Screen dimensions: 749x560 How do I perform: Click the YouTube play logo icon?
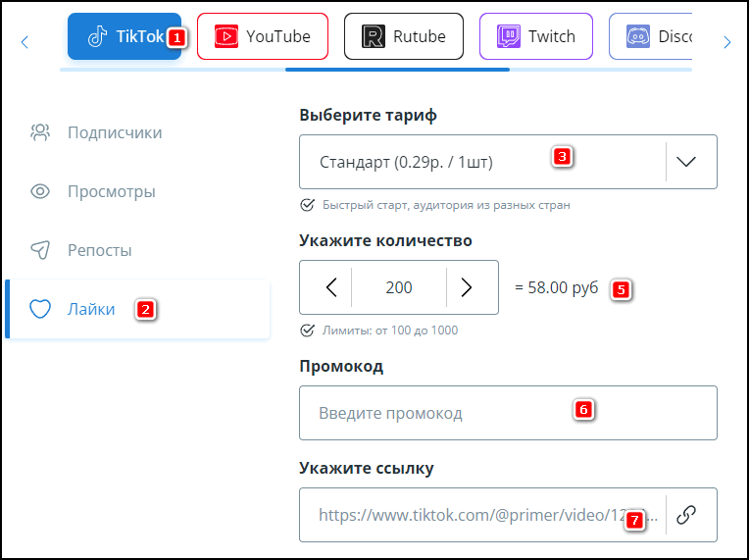click(x=226, y=36)
